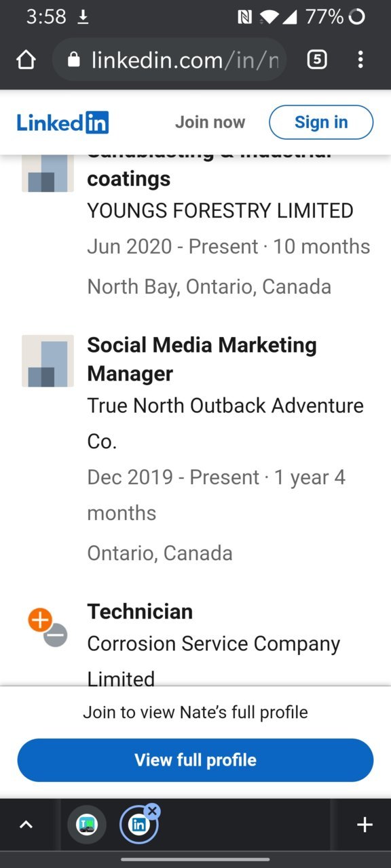The width and height of the screenshot is (391, 868).
Task: Add a new tab with plus icon
Action: (365, 825)
